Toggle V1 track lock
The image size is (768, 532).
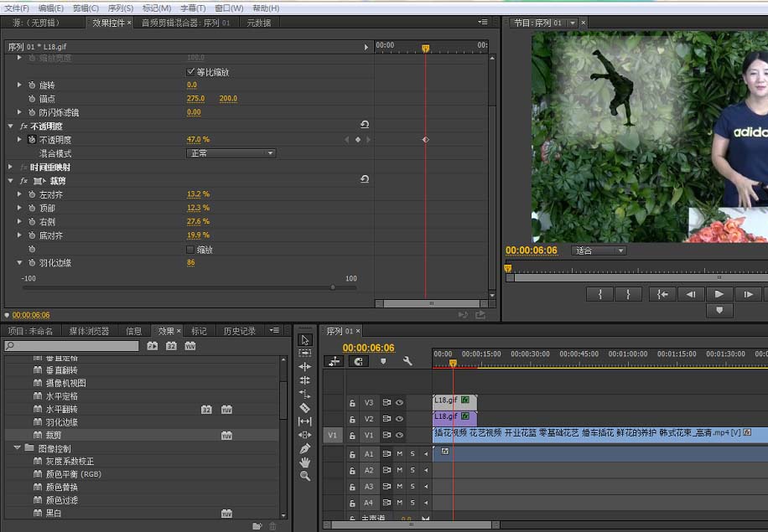[352, 435]
